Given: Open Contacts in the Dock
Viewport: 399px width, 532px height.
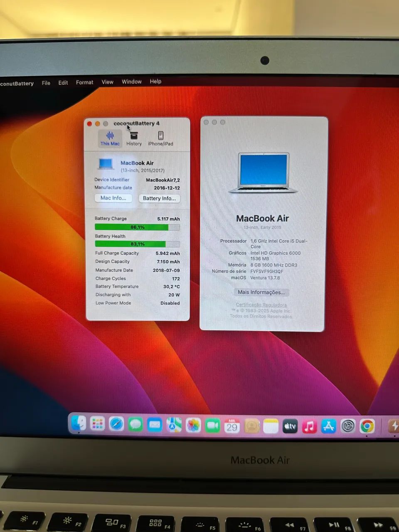Looking at the screenshot, I should (x=251, y=426).
